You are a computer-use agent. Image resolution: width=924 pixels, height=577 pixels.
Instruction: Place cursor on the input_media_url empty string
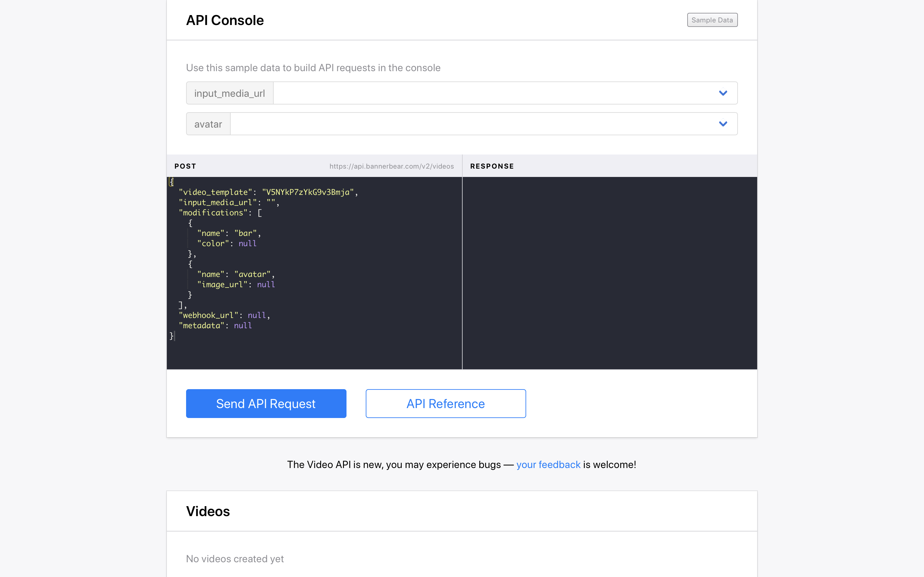271,203
